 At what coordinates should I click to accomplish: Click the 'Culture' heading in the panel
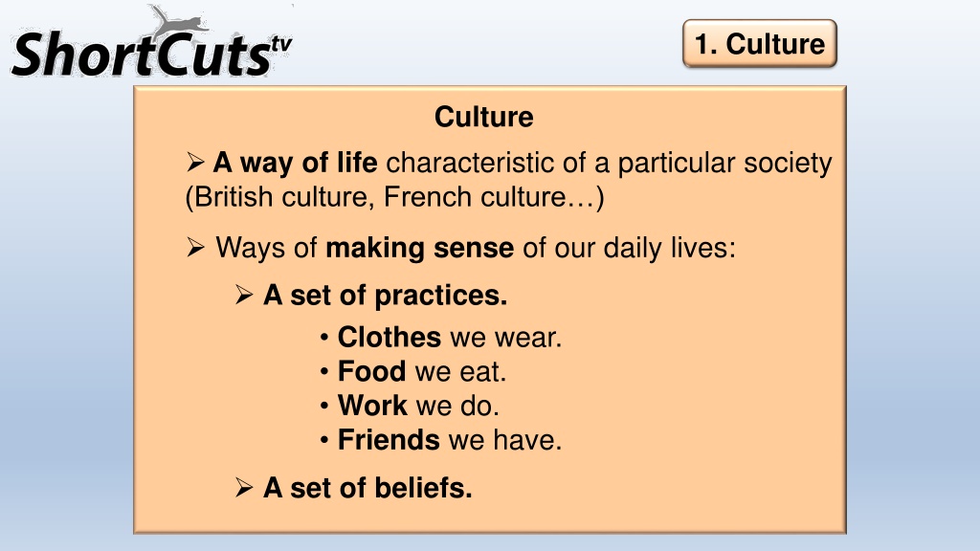coord(483,117)
